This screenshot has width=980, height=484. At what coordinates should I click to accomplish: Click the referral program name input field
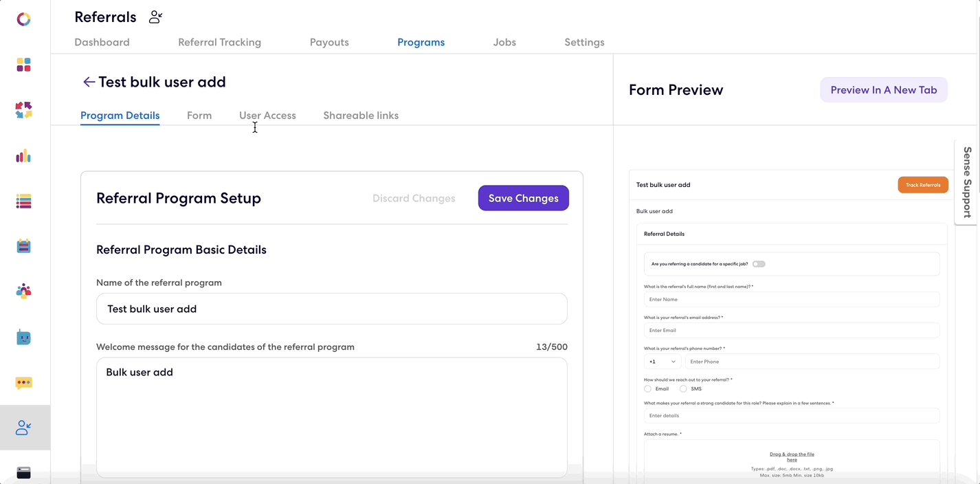point(332,309)
